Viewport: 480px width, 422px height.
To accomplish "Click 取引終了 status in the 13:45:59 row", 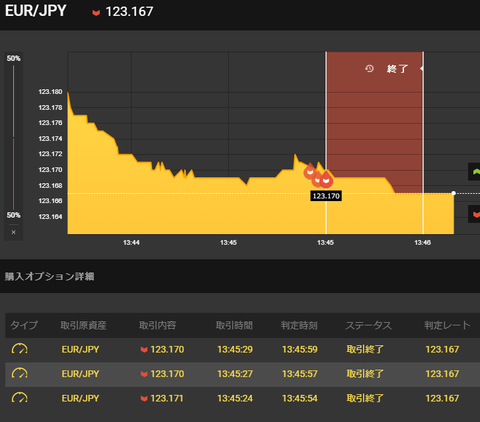I will coord(365,349).
